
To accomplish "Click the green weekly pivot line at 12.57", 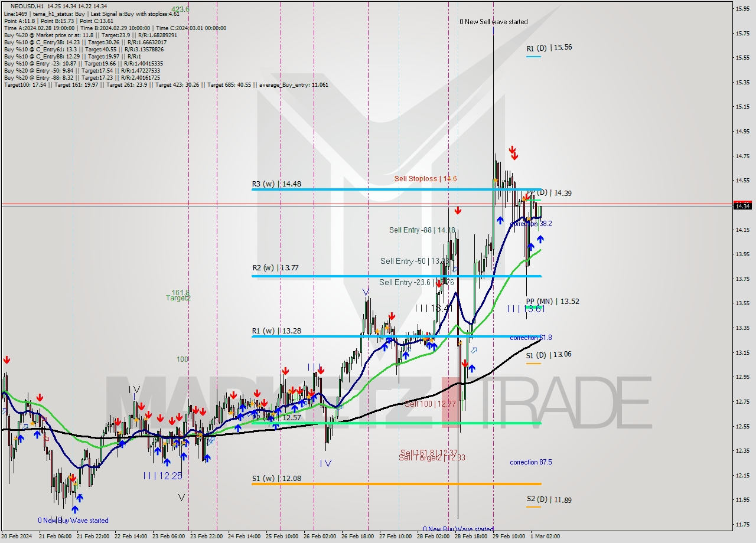I will [396, 423].
